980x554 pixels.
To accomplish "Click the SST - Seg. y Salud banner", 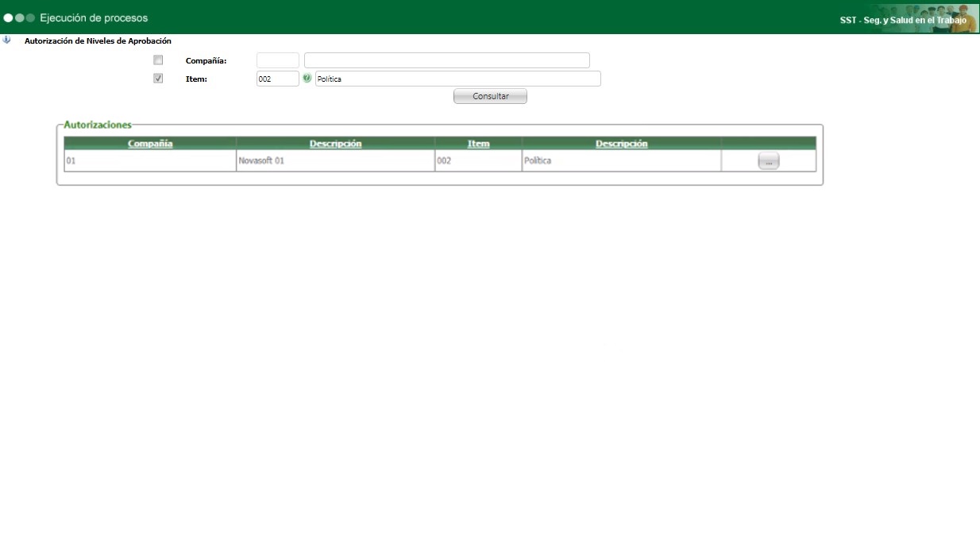I will [903, 20].
